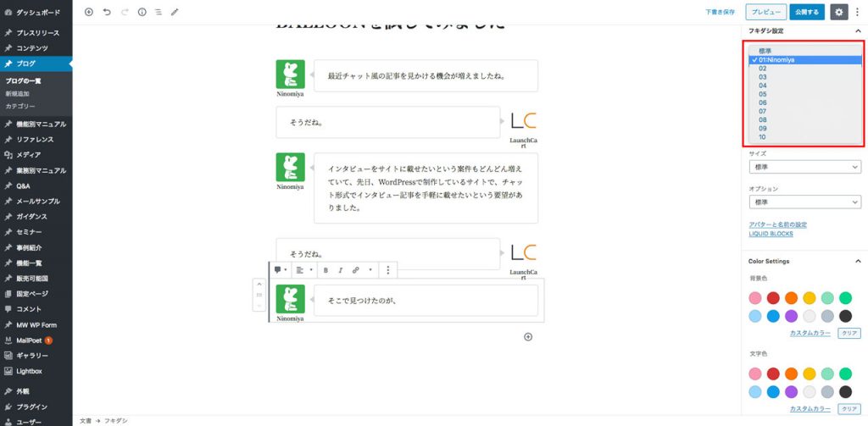Open the プラグイン menu in sidebar
This screenshot has height=426, width=868.
(x=31, y=407)
